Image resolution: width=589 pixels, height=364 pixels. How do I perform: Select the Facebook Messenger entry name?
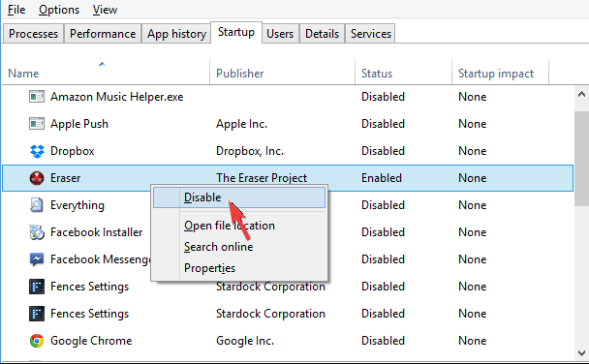[x=101, y=259]
